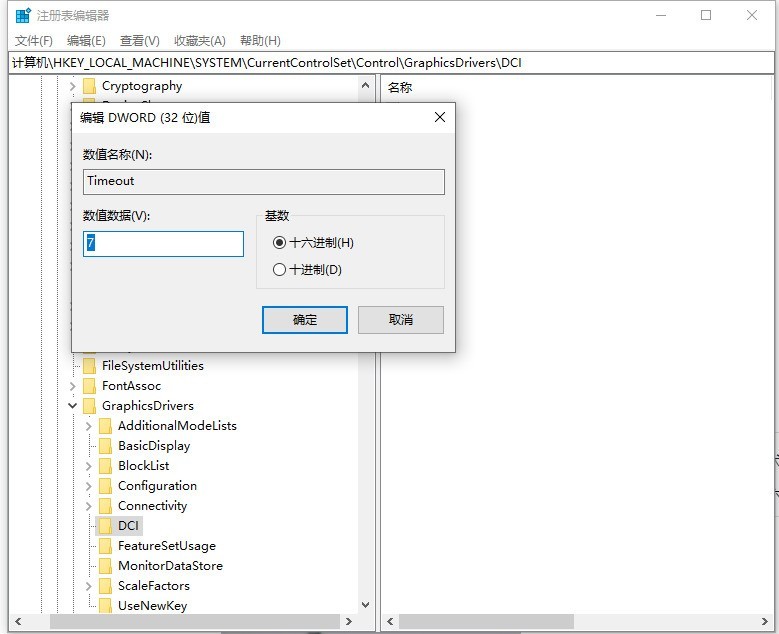Click the Connectivity folder icon

pyautogui.click(x=105, y=506)
